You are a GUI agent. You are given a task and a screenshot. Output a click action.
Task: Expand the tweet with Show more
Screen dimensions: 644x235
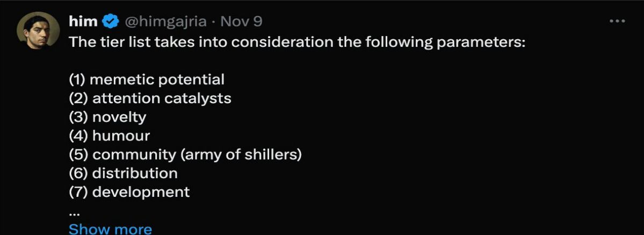point(110,229)
